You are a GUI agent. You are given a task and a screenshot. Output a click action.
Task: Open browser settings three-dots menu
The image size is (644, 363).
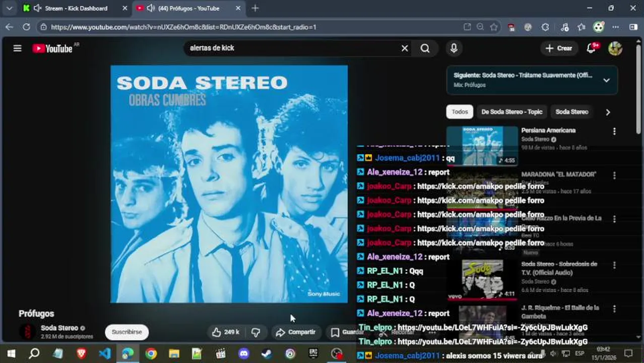click(616, 27)
